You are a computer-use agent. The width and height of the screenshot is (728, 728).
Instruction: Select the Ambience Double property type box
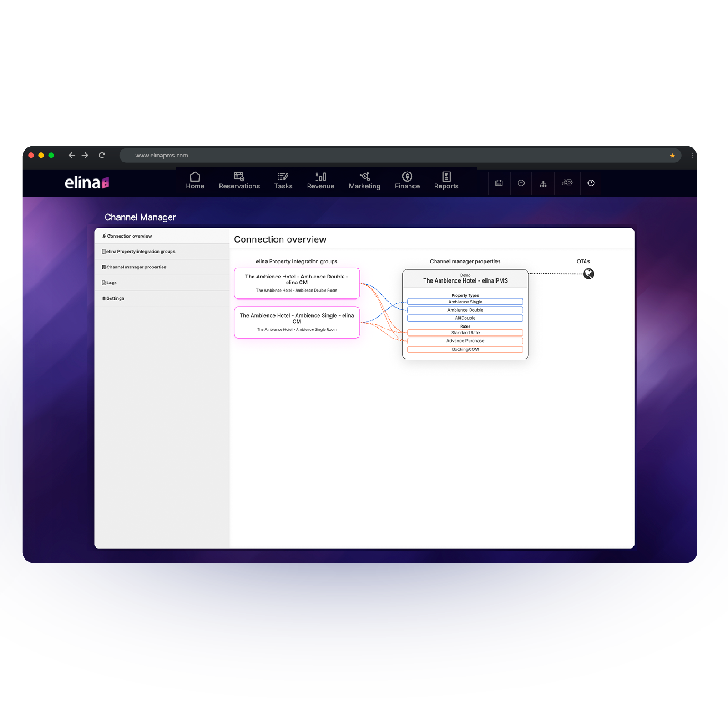click(x=465, y=310)
